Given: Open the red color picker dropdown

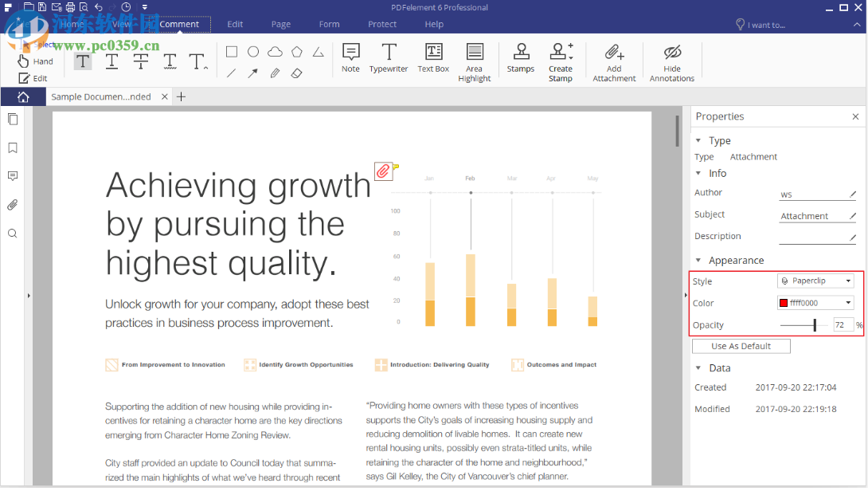Looking at the screenshot, I should [x=815, y=303].
